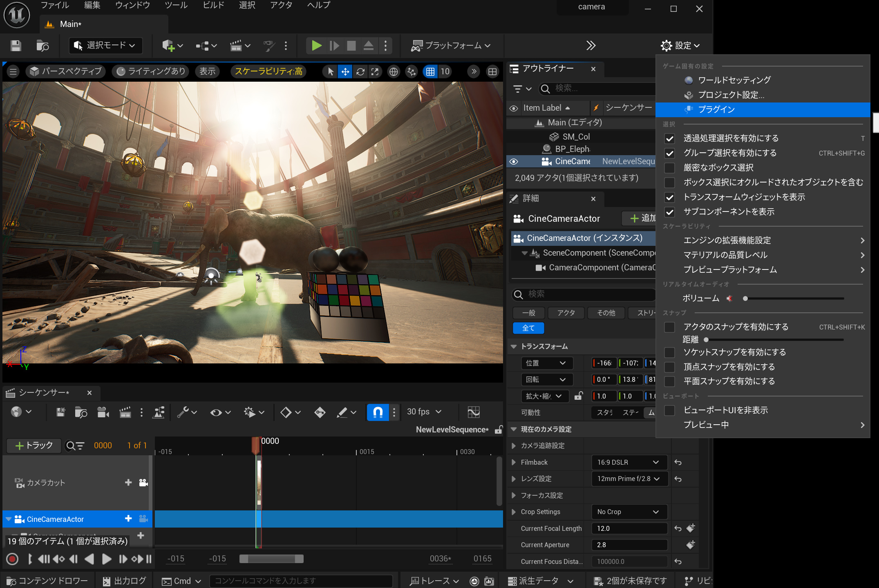This screenshot has height=588, width=879.
Task: Enable アクタのスナップを有効にする checkbox
Action: tap(669, 327)
